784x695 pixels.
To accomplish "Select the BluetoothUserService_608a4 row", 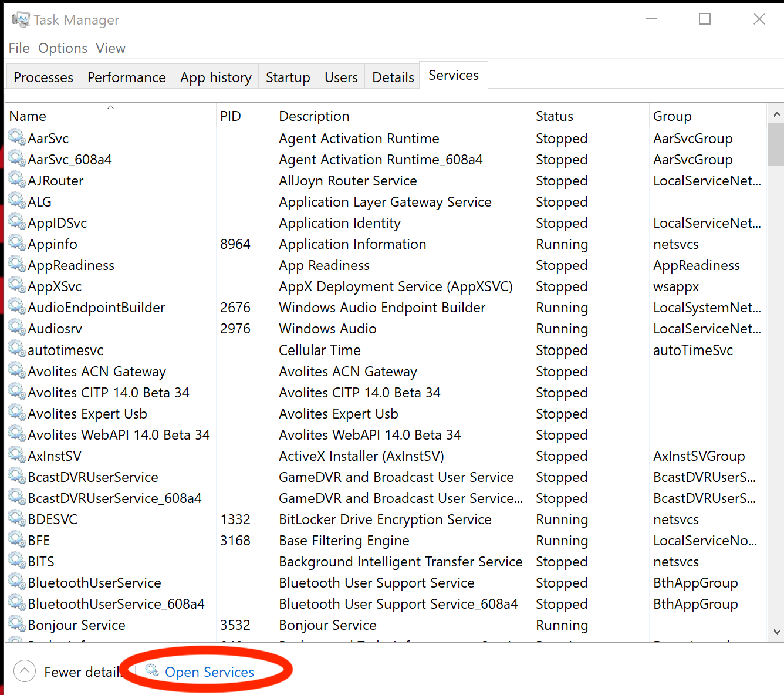I will pyautogui.click(x=386, y=603).
